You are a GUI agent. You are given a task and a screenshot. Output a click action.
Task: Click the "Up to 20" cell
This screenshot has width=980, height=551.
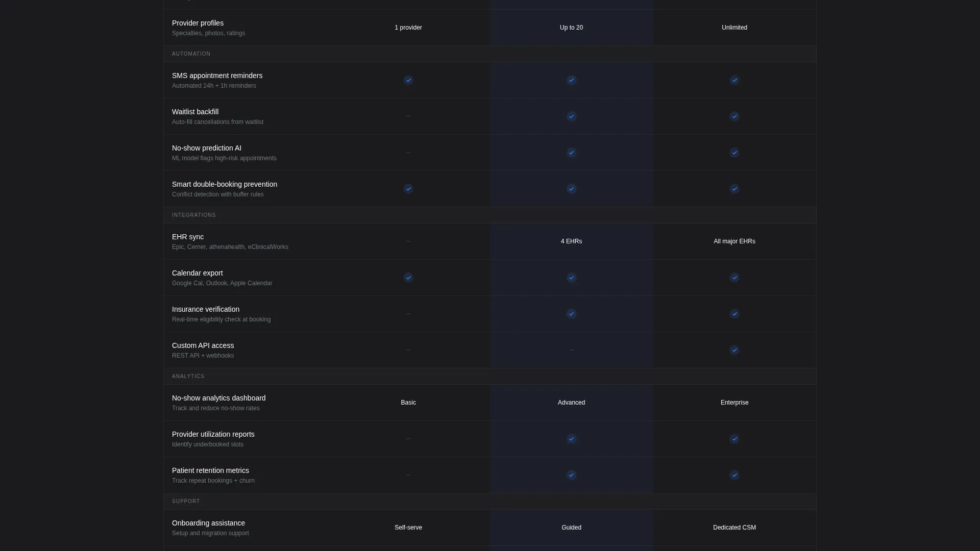click(x=571, y=28)
